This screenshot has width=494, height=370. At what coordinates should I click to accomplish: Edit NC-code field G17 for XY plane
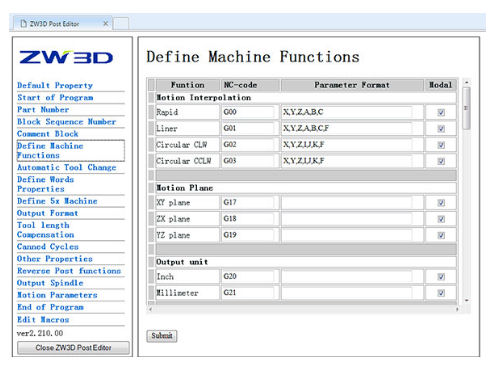[x=248, y=202]
